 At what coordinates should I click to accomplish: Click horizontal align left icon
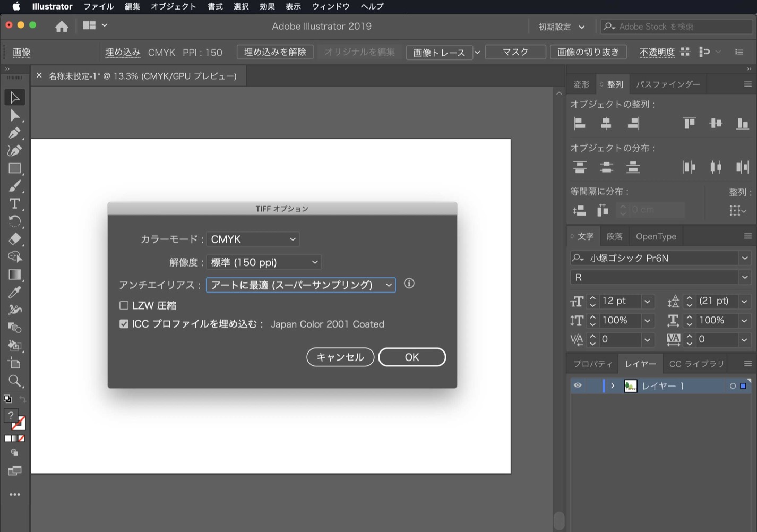coord(580,124)
